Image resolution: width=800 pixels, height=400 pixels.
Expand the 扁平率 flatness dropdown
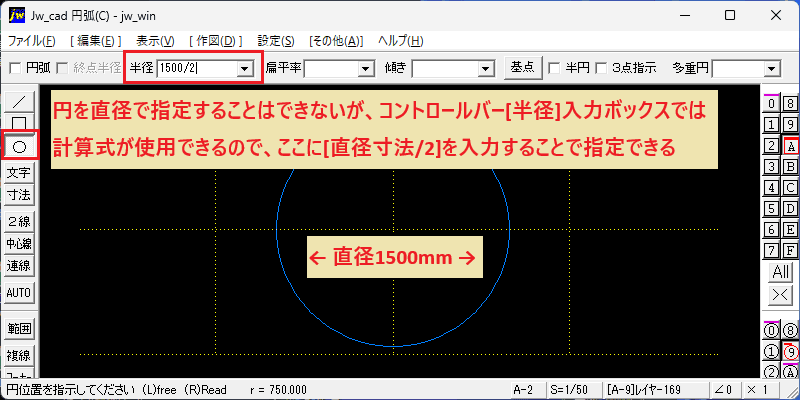(365, 68)
